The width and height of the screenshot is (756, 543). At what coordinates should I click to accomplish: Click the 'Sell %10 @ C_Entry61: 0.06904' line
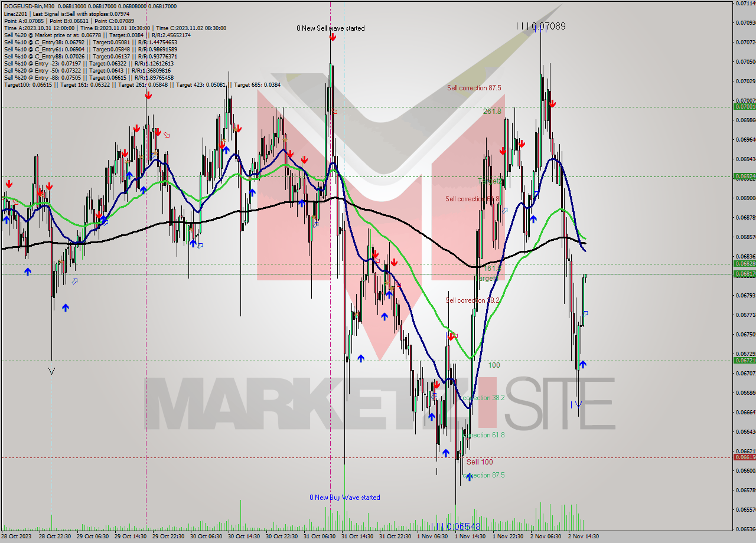(x=90, y=49)
